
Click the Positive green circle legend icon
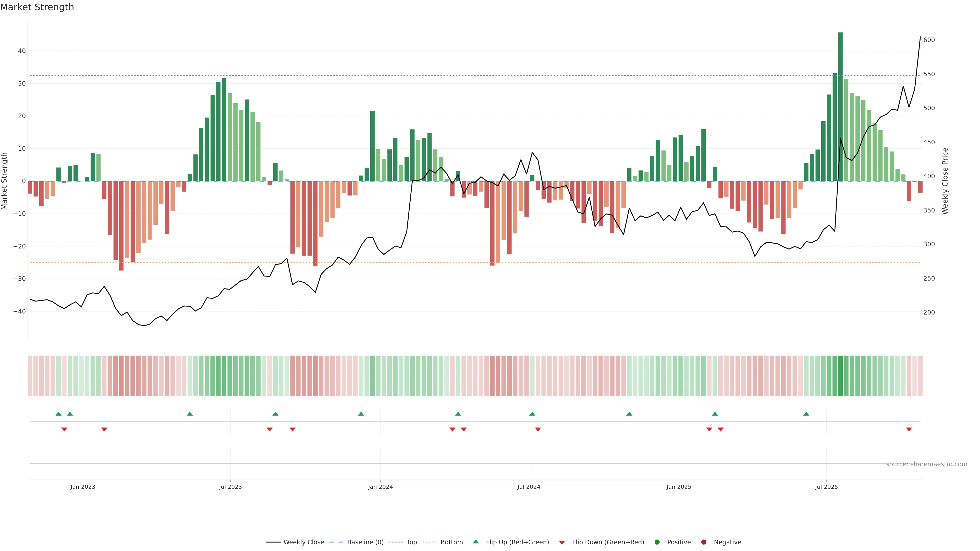(657, 542)
